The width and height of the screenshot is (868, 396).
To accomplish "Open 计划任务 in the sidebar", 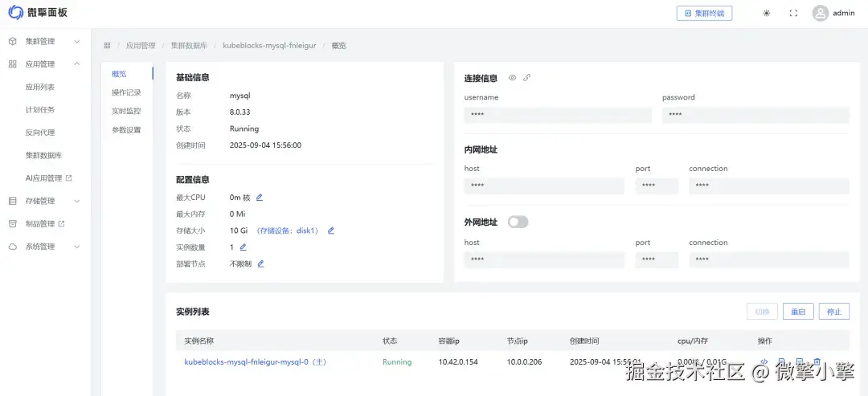I will point(40,109).
